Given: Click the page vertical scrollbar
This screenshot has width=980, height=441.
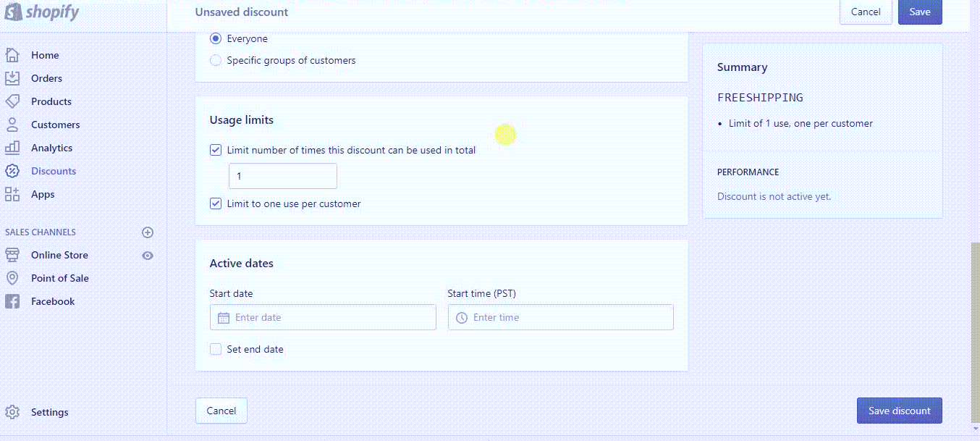Looking at the screenshot, I should (975, 333).
